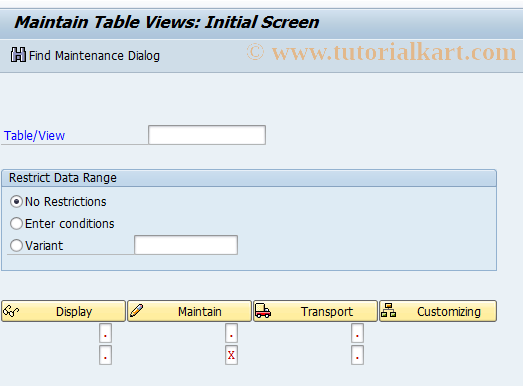
Task: Open the Customizing button
Action: 438,311
